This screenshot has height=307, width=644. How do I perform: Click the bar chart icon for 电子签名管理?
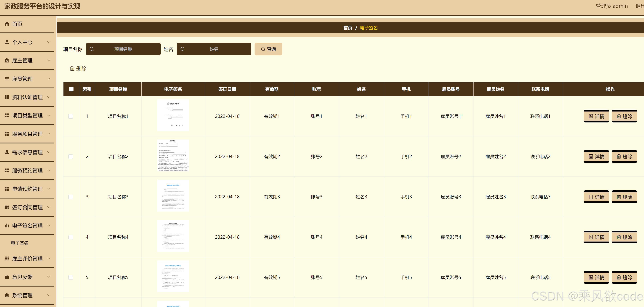(7, 226)
